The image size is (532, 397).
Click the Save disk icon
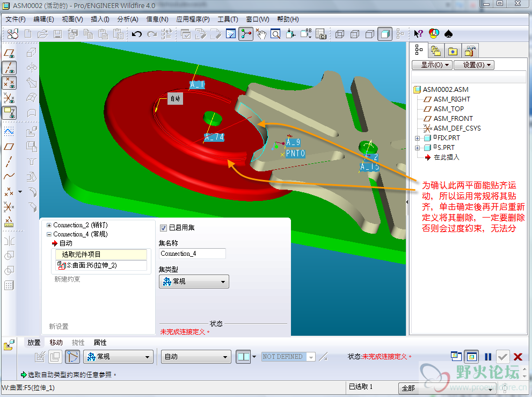57,34
